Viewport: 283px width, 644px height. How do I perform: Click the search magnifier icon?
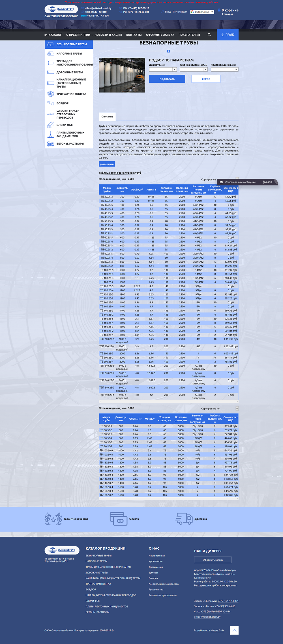click(x=209, y=35)
